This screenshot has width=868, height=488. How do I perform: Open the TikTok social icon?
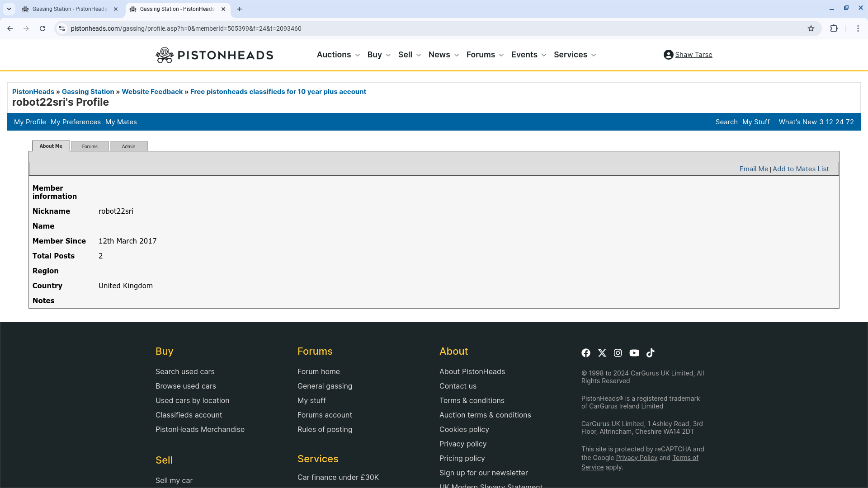point(651,353)
